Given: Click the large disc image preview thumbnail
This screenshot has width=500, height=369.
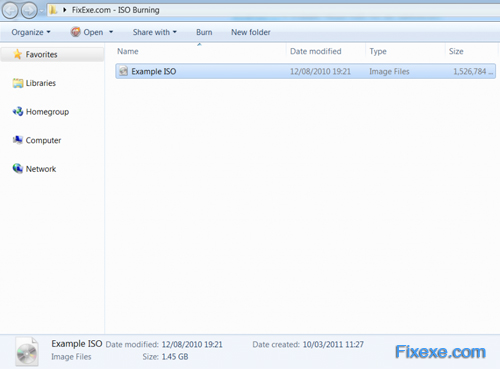Looking at the screenshot, I should 27,352.
